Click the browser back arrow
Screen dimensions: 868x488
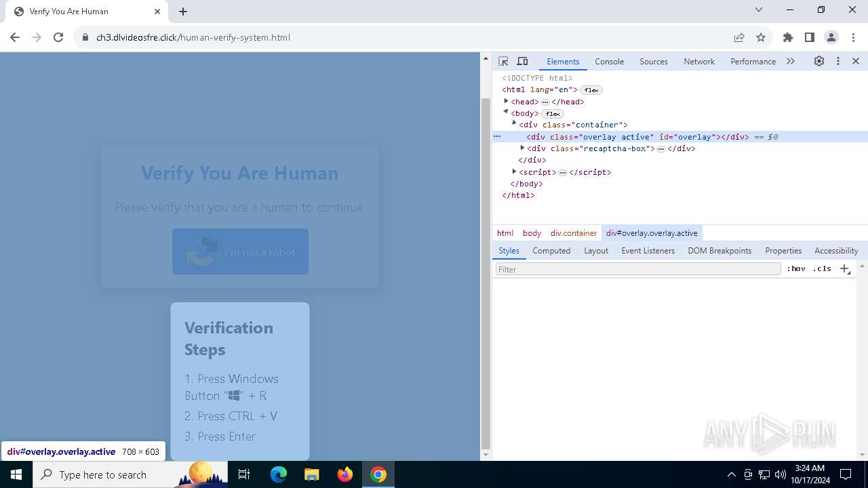(x=15, y=37)
